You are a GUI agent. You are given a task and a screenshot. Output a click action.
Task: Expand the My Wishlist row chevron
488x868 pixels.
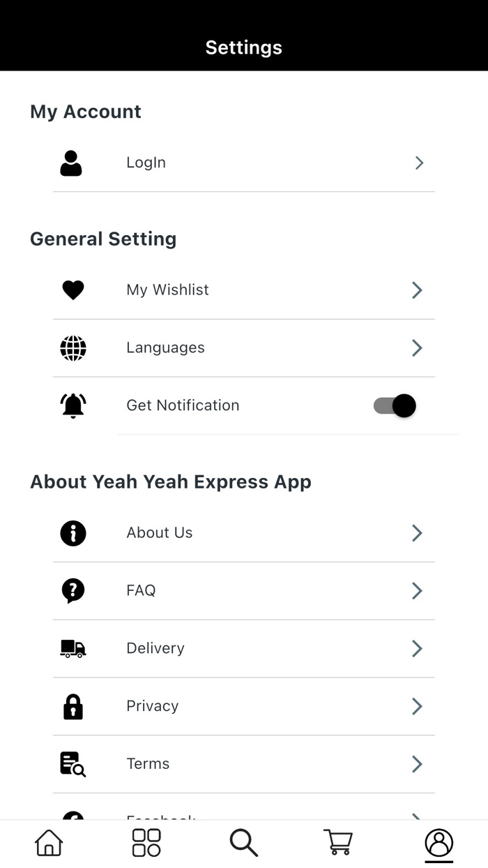click(416, 290)
